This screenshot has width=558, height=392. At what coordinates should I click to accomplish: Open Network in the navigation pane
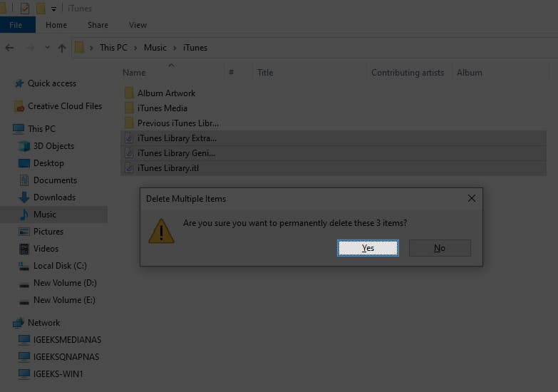pyautogui.click(x=43, y=323)
